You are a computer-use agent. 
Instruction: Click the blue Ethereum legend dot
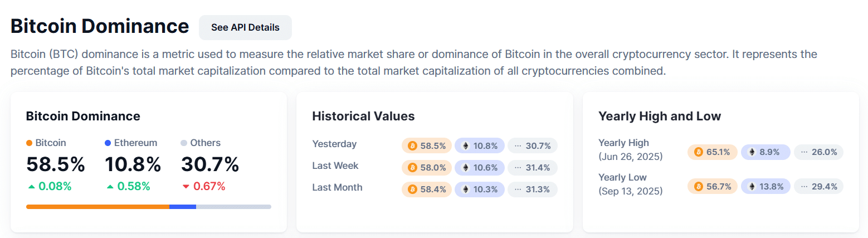coord(108,143)
